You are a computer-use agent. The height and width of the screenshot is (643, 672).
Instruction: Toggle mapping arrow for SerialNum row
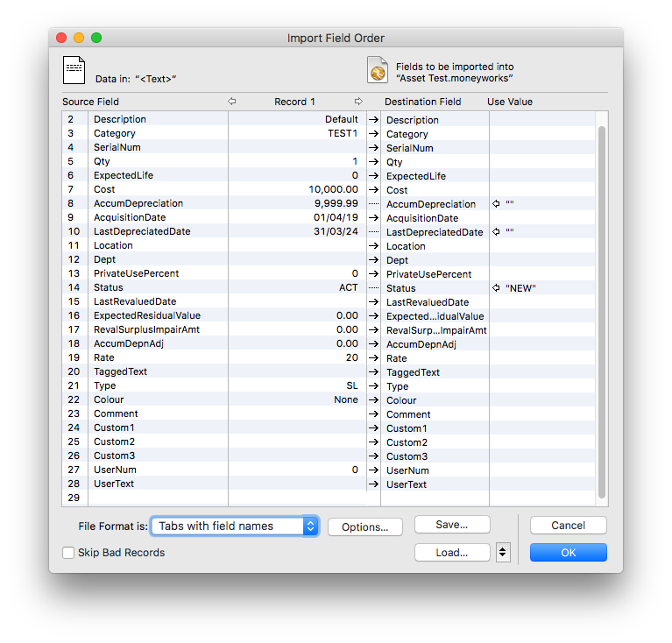374,148
